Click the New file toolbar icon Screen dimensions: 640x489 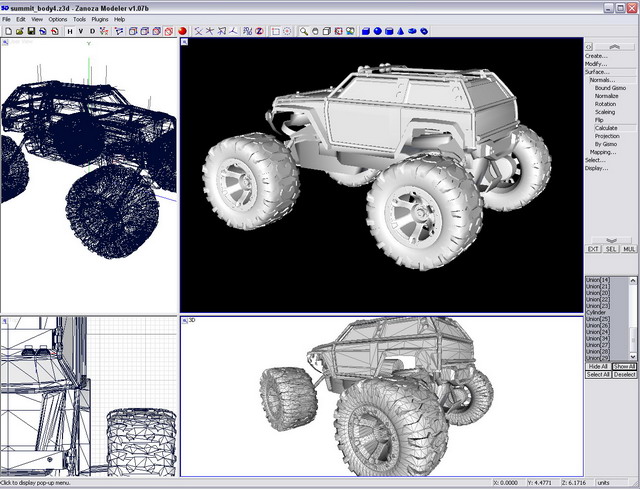(x=7, y=31)
